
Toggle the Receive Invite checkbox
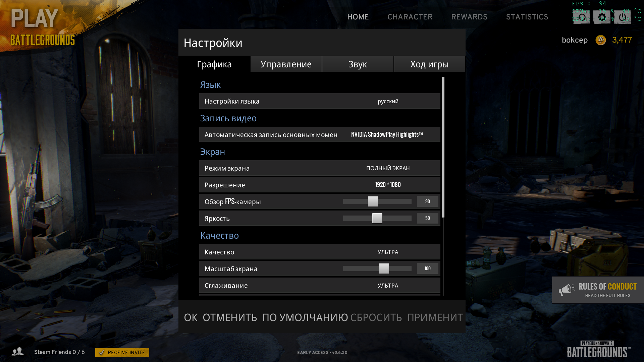pyautogui.click(x=102, y=352)
